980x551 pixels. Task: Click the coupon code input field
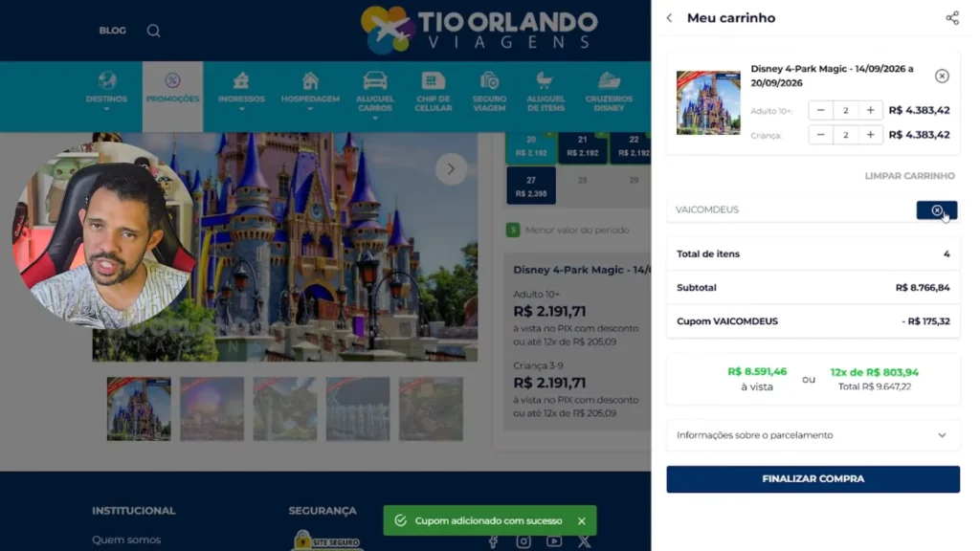click(791, 209)
